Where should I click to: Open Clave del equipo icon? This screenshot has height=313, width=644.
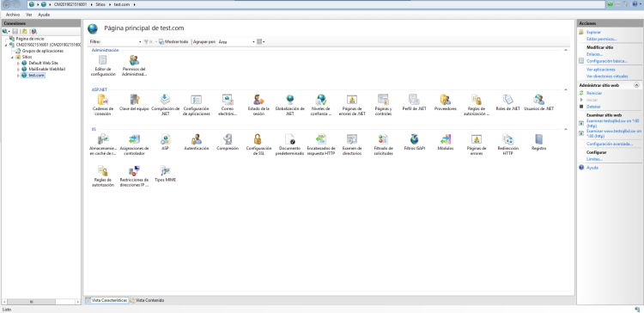tap(134, 103)
